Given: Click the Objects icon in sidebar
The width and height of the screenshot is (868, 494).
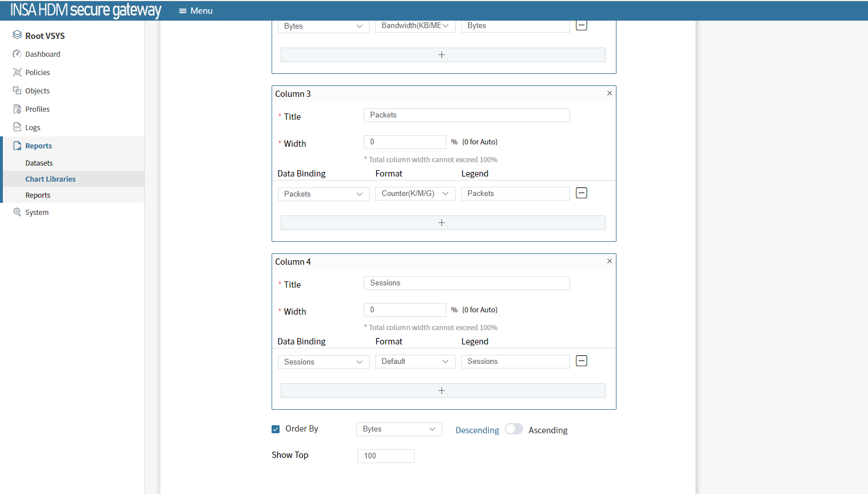Looking at the screenshot, I should (17, 91).
